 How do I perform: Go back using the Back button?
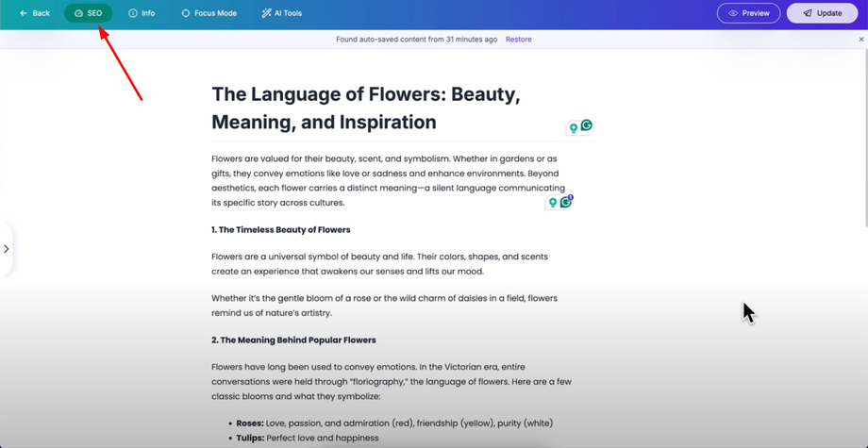(x=35, y=13)
